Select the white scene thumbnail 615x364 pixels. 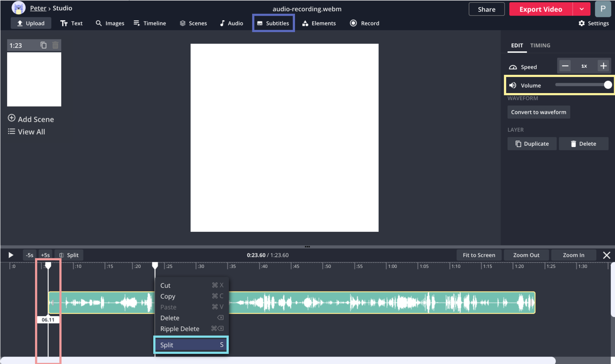34,79
